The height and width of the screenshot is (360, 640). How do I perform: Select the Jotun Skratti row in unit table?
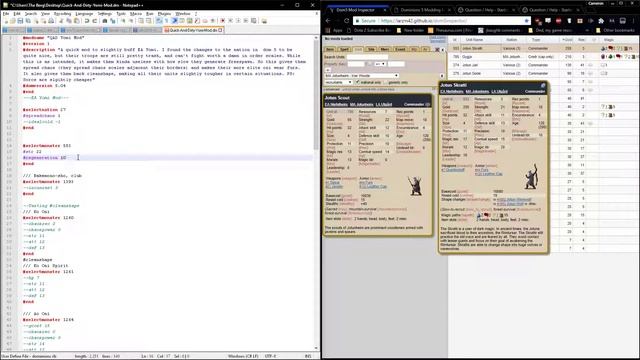tap(543, 48)
